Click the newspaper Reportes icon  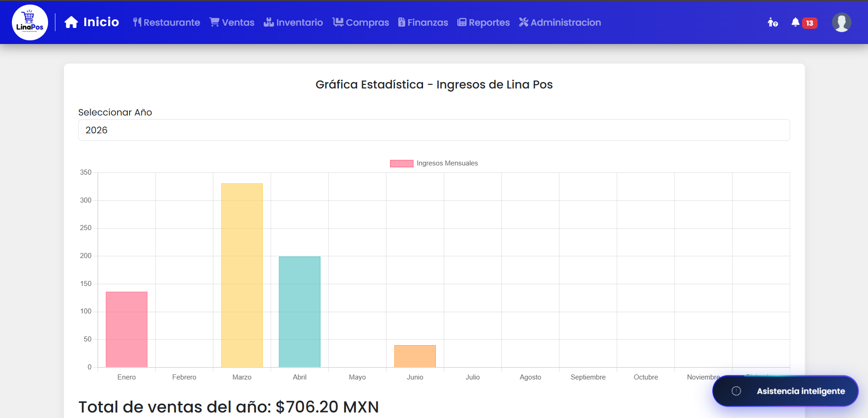pos(462,22)
